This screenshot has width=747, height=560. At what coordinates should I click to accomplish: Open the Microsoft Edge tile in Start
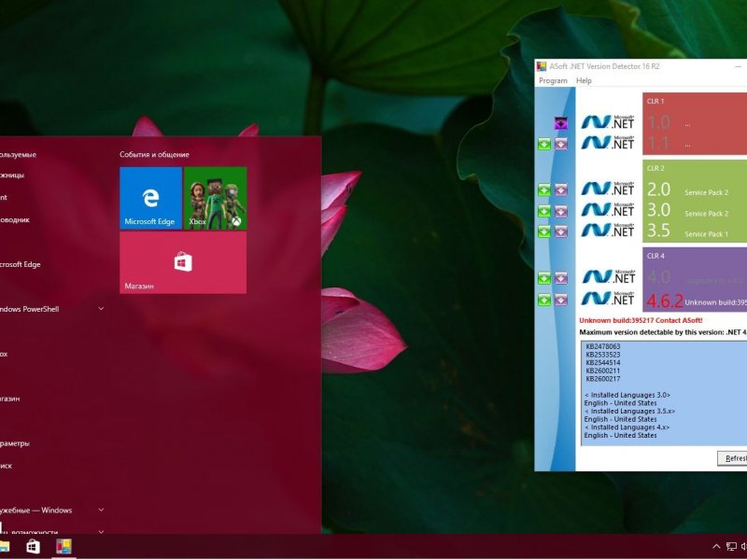tap(150, 198)
